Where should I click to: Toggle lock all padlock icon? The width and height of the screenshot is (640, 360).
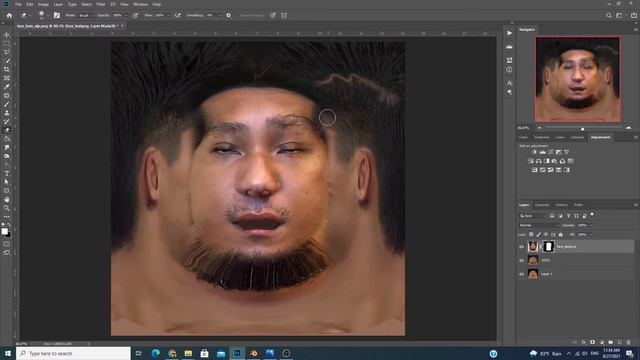(x=561, y=235)
